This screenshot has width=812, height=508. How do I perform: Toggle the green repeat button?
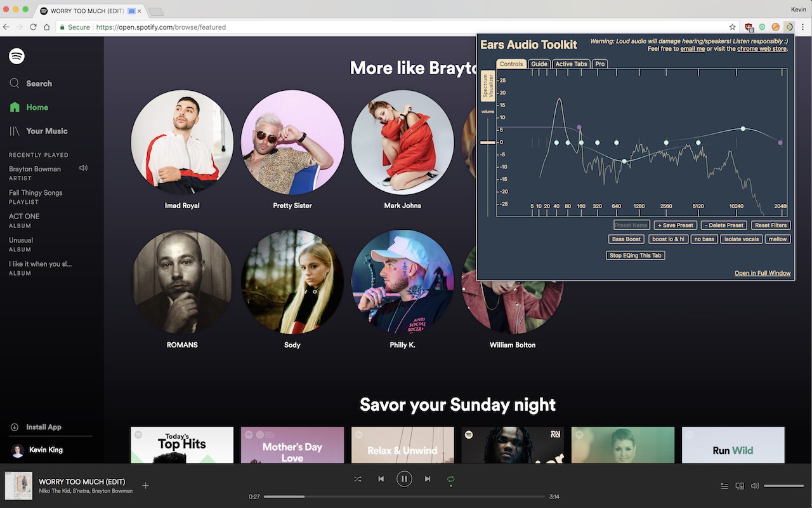[x=450, y=479]
